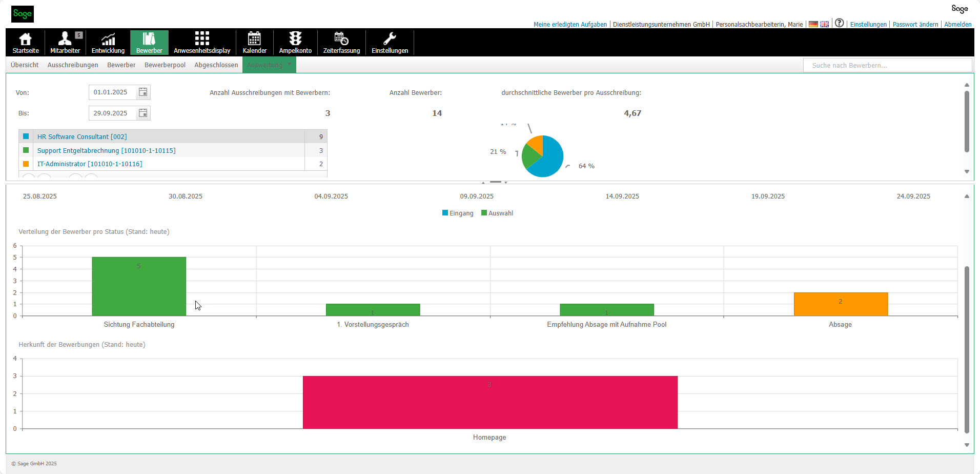
Task: Open the HR Software Consultant [002] link
Action: click(82, 137)
